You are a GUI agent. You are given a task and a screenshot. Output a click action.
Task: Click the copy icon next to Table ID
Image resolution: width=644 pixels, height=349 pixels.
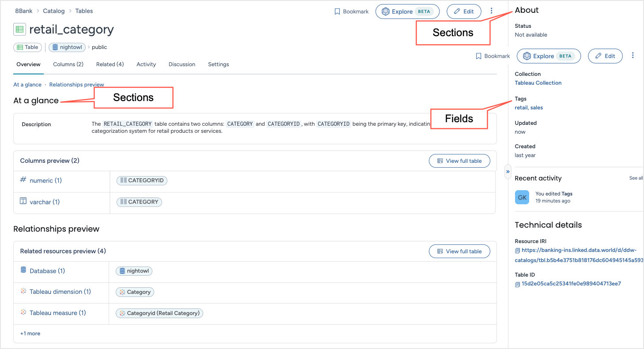pyautogui.click(x=517, y=285)
